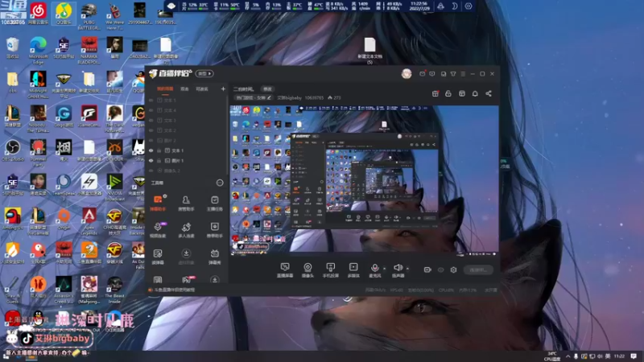Select the 图片 1 source row
644x362 pixels.
[x=187, y=160]
